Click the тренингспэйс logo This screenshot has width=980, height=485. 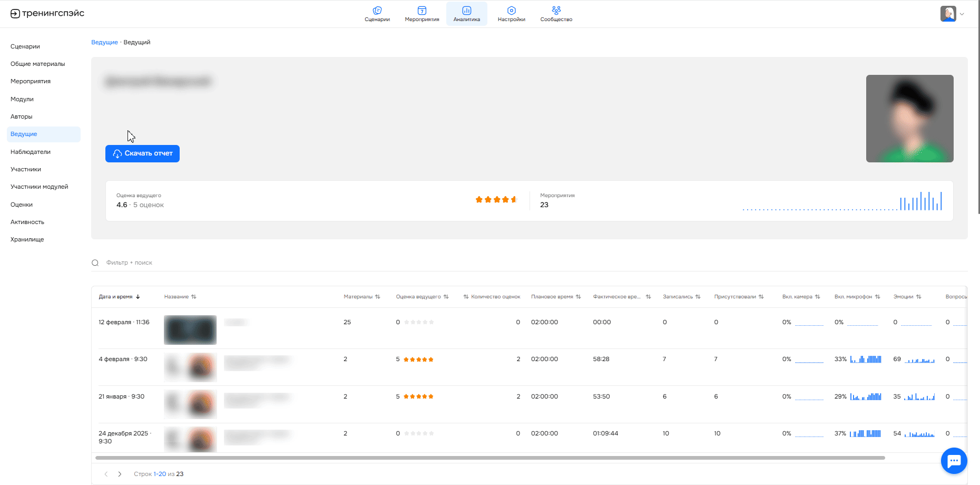[x=47, y=14]
